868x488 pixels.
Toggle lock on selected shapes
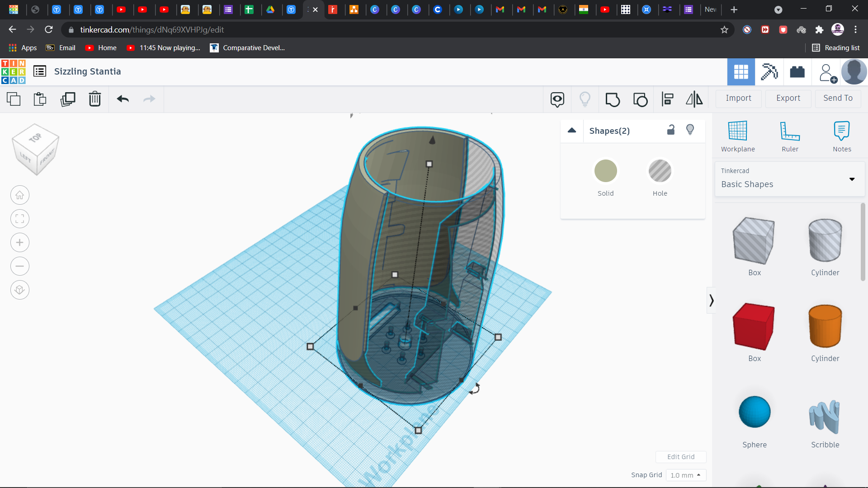point(671,130)
